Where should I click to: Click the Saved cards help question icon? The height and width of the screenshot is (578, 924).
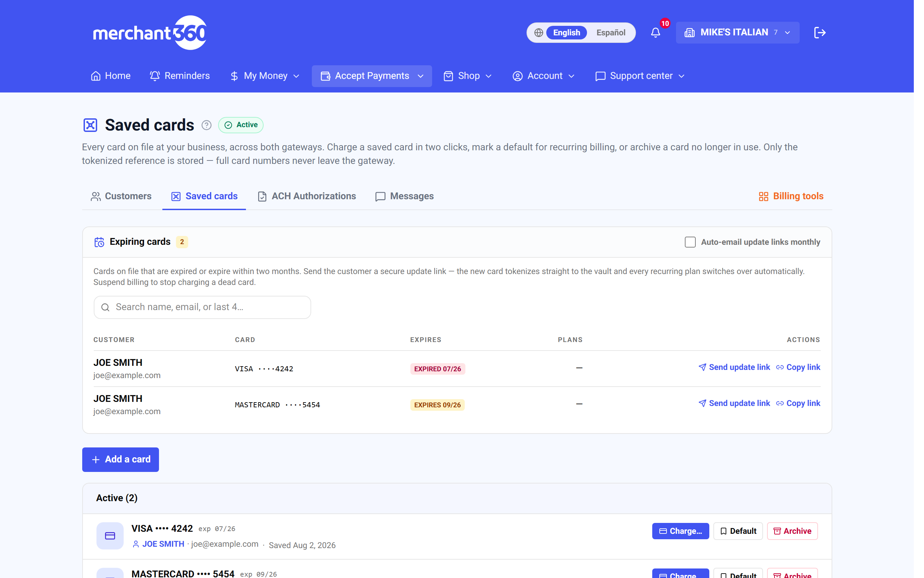pos(206,125)
